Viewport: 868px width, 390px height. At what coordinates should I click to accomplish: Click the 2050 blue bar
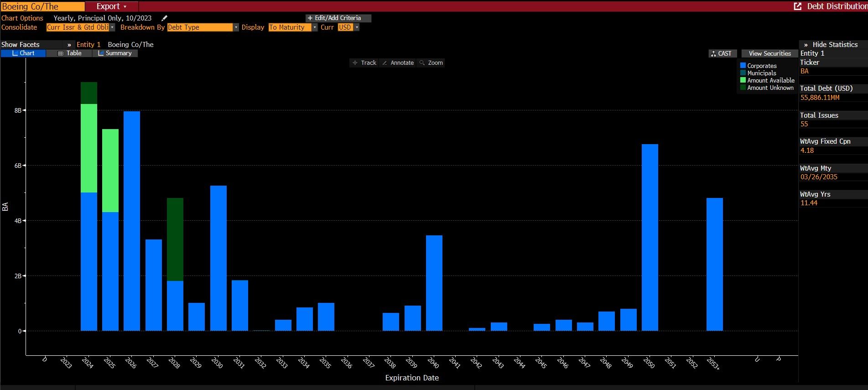[650, 238]
